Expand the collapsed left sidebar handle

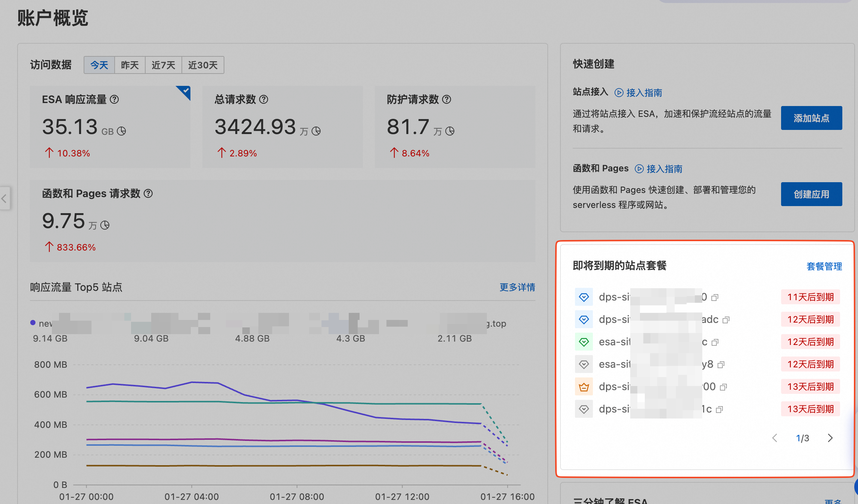point(4,198)
